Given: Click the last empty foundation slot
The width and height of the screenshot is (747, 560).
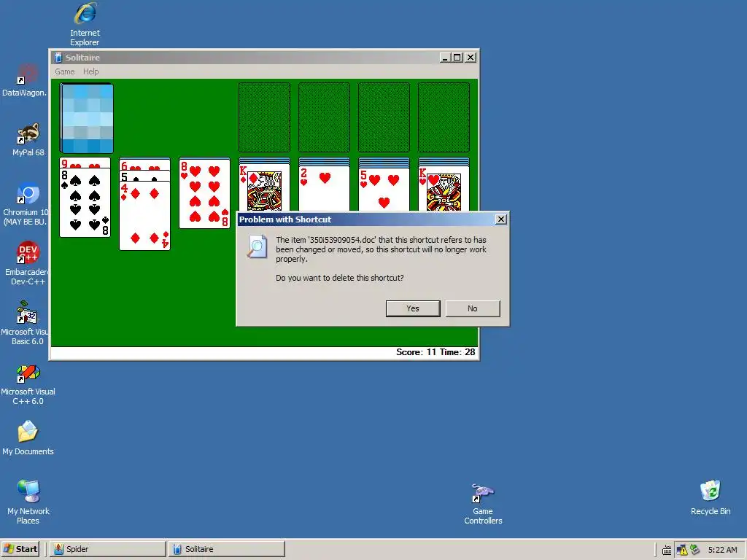Looking at the screenshot, I should [x=444, y=117].
